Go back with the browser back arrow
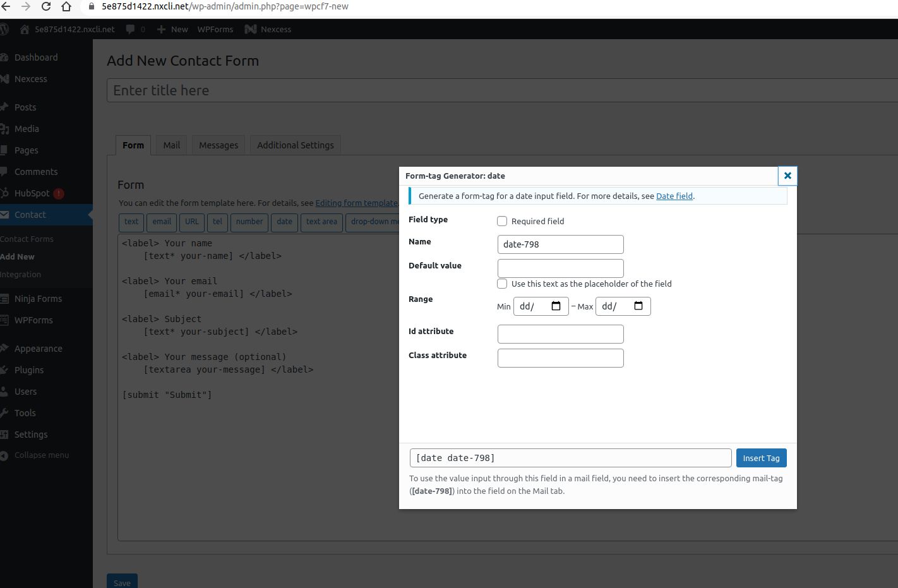The image size is (898, 588). point(5,6)
